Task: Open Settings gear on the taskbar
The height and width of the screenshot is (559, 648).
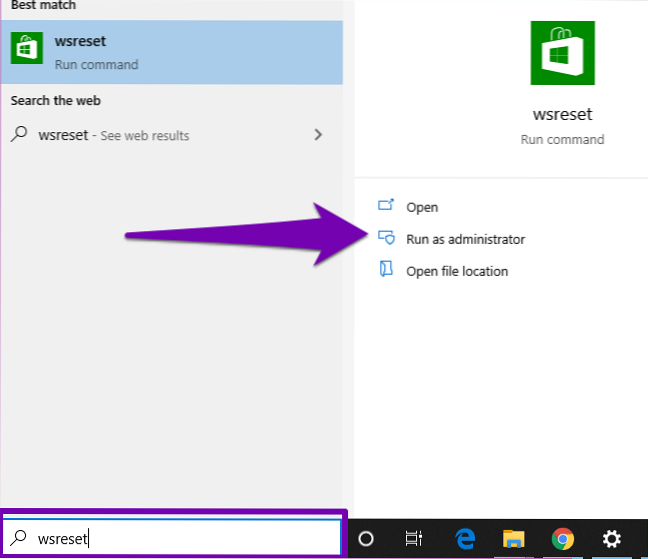Action: click(x=612, y=538)
